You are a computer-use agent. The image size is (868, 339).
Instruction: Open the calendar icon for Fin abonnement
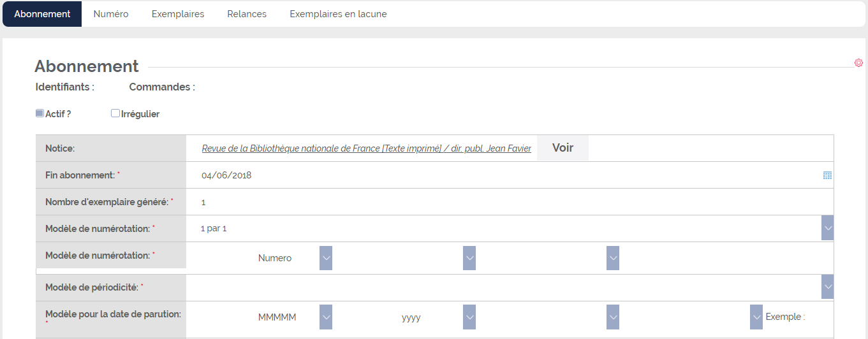tap(827, 175)
